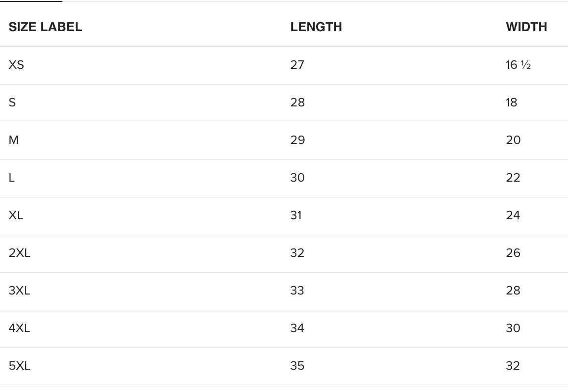The image size is (568, 392).
Task: Select the XS size label cell
Action: pyautogui.click(x=16, y=65)
